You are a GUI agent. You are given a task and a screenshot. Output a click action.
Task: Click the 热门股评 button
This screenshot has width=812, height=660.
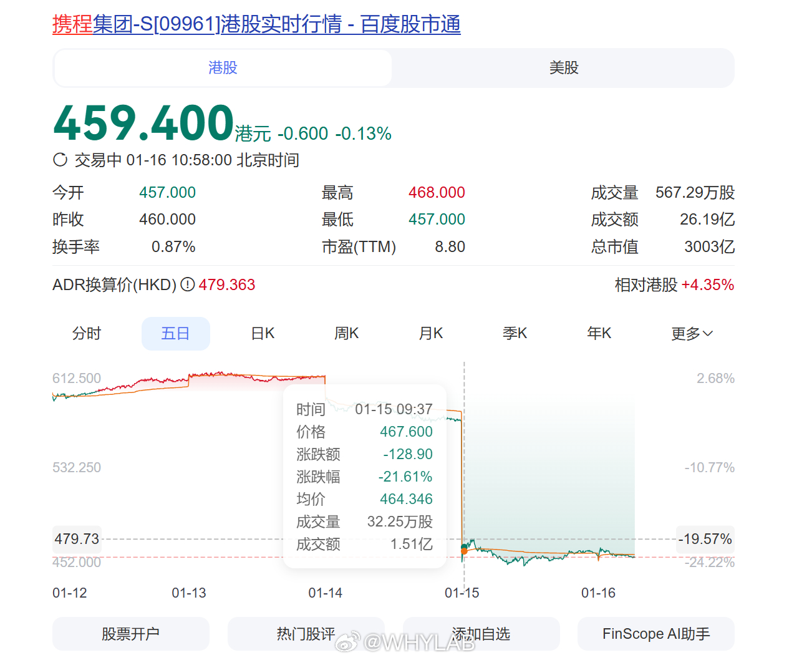306,634
